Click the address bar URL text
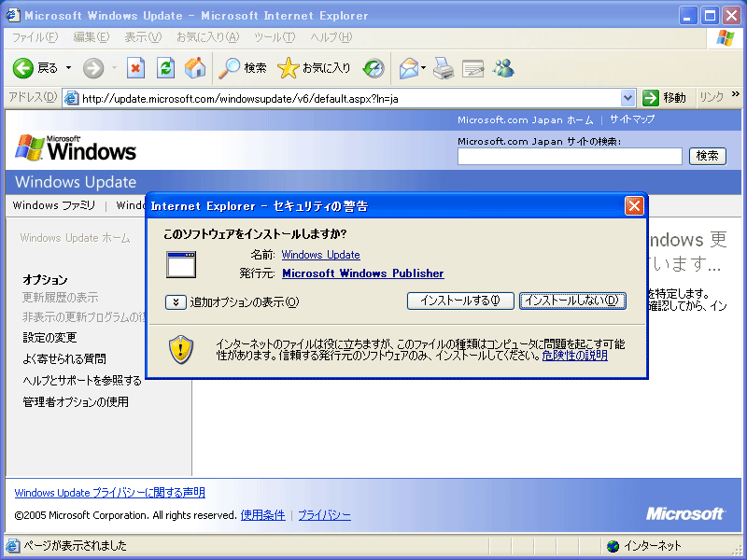The image size is (747, 560). [x=240, y=99]
